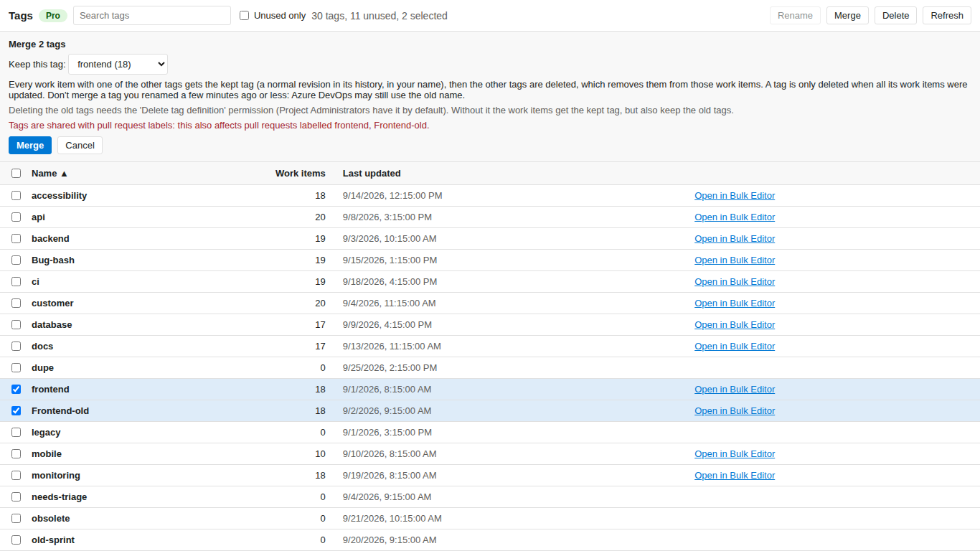Image resolution: width=980 pixels, height=551 pixels.
Task: Sort the table by the Name column header
Action: click(50, 174)
